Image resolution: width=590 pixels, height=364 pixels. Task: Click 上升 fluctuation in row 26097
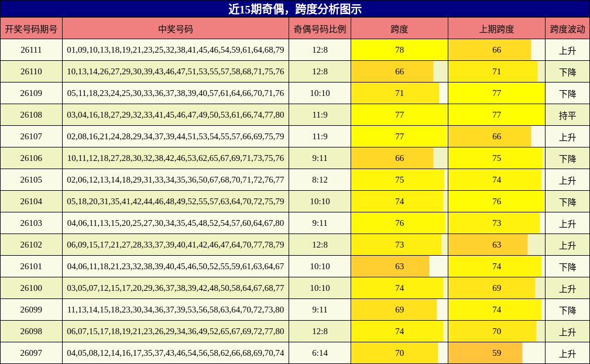pyautogui.click(x=567, y=353)
